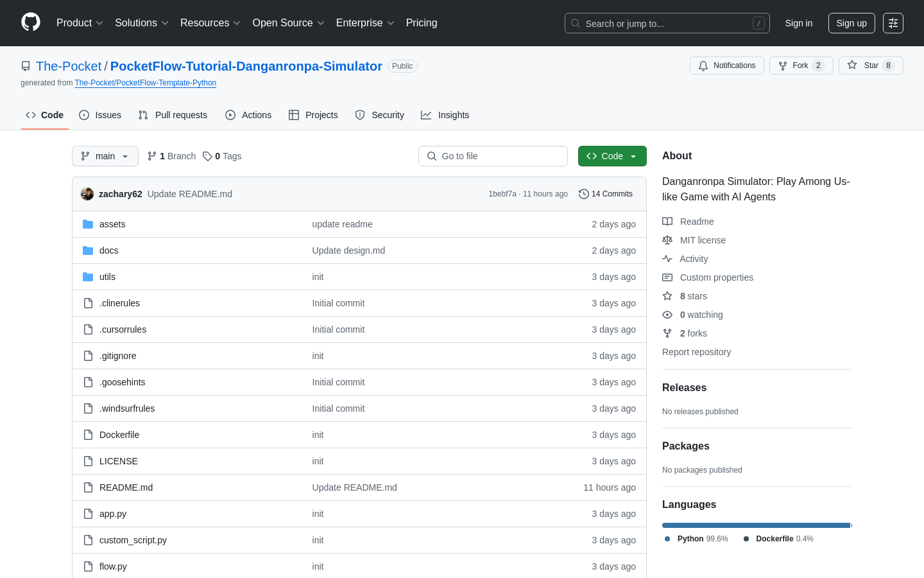
Task: Click the magnifier icon in the search bar
Action: pyautogui.click(x=576, y=23)
